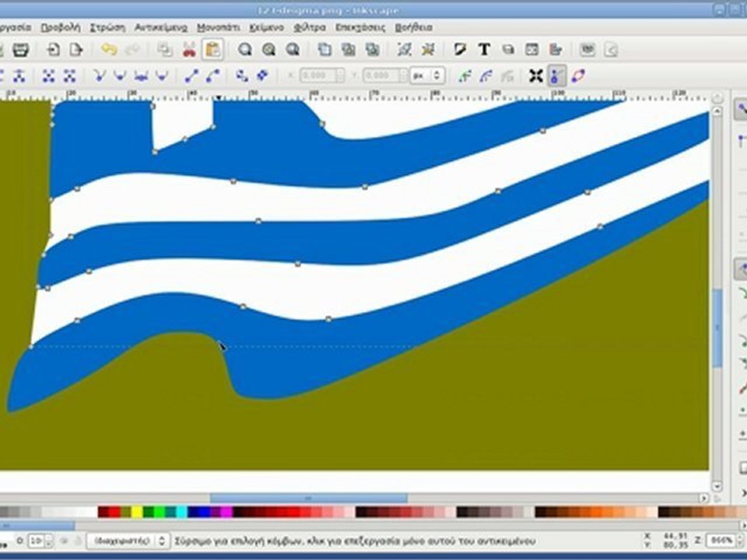Image resolution: width=747 pixels, height=560 pixels.
Task: Make selected segments curves icon
Action: 212,75
